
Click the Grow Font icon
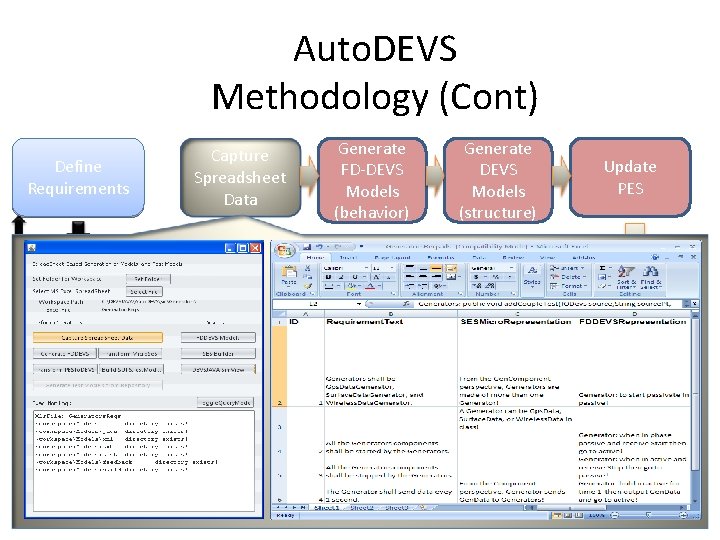(x=376, y=277)
